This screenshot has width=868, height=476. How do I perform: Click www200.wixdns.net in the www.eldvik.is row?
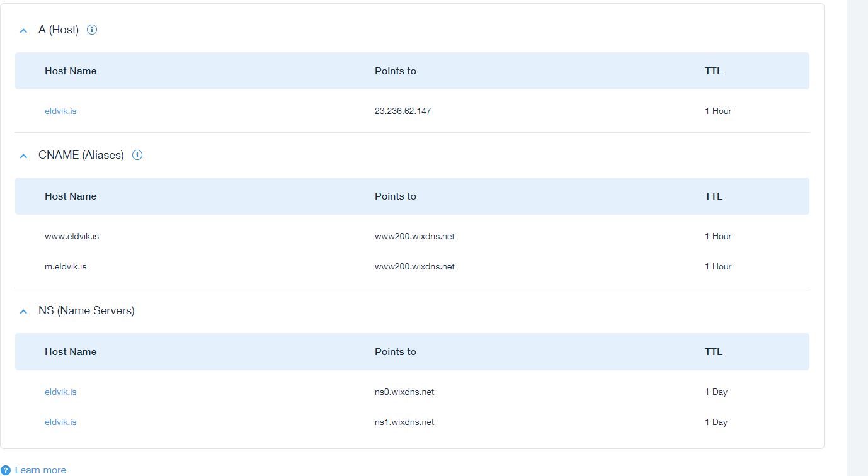(414, 236)
